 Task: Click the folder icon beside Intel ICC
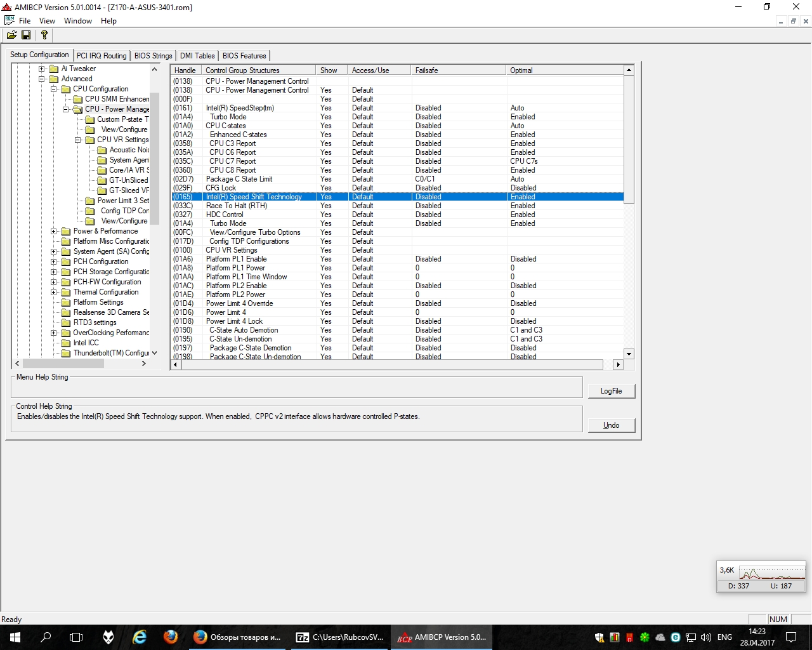[x=66, y=343]
